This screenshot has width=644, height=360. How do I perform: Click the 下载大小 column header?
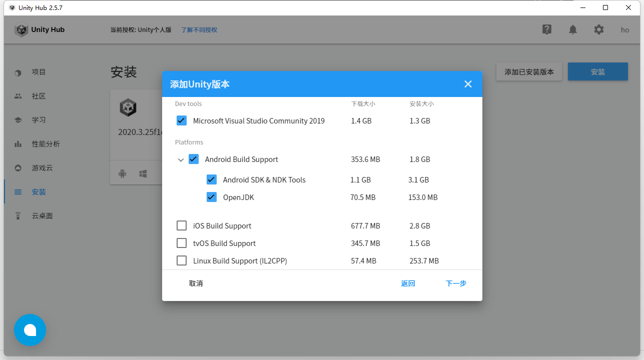[x=363, y=104]
